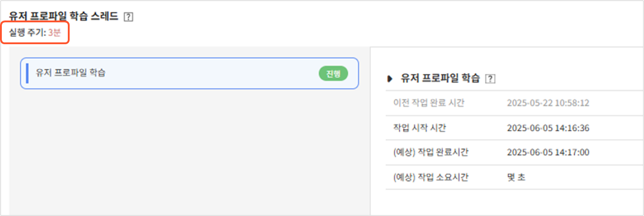Click the blue accent bar on thread card
Screen dimensions: 644x216
tap(27, 73)
